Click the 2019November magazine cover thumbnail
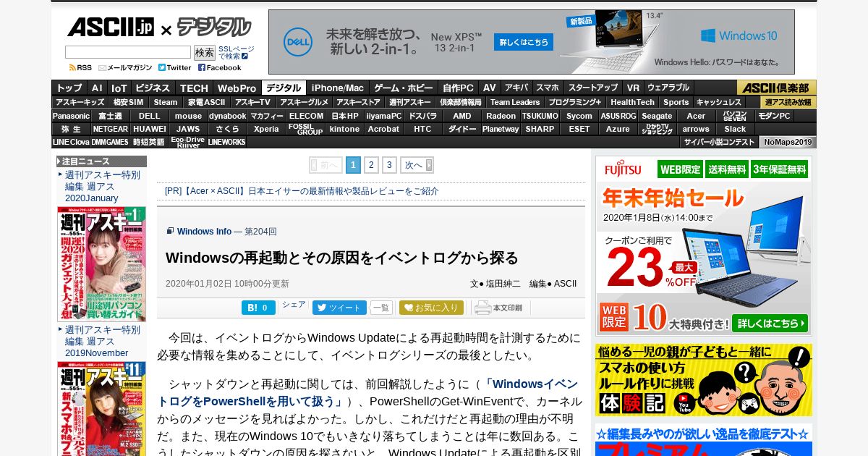This screenshot has height=456, width=868. 101,409
